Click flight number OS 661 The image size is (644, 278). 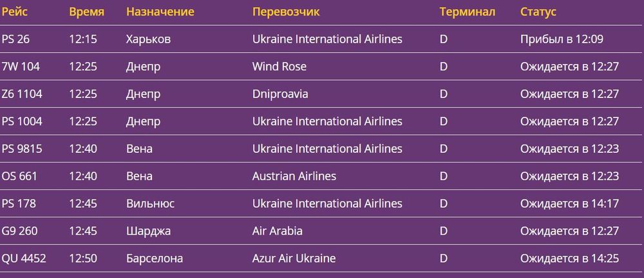pos(19,176)
